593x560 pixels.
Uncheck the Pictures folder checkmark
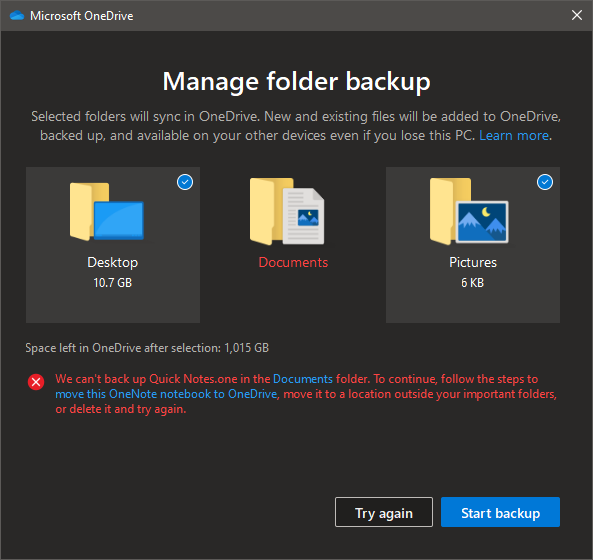point(545,182)
